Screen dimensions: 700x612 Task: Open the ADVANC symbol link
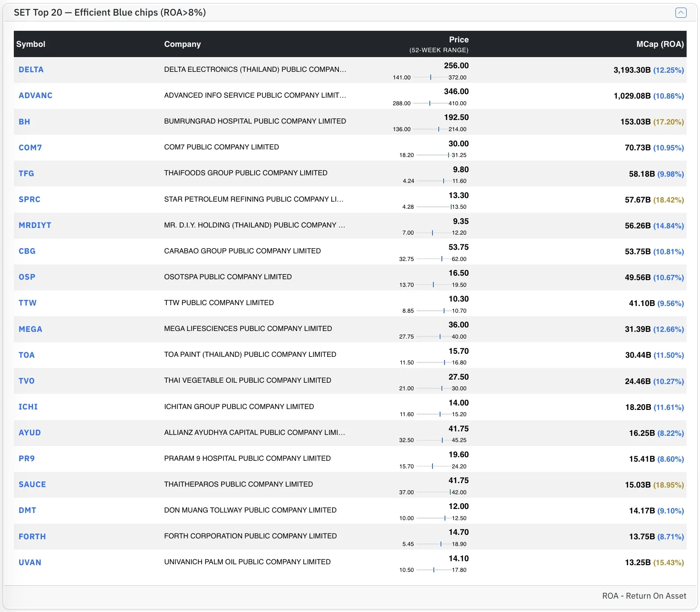(36, 95)
